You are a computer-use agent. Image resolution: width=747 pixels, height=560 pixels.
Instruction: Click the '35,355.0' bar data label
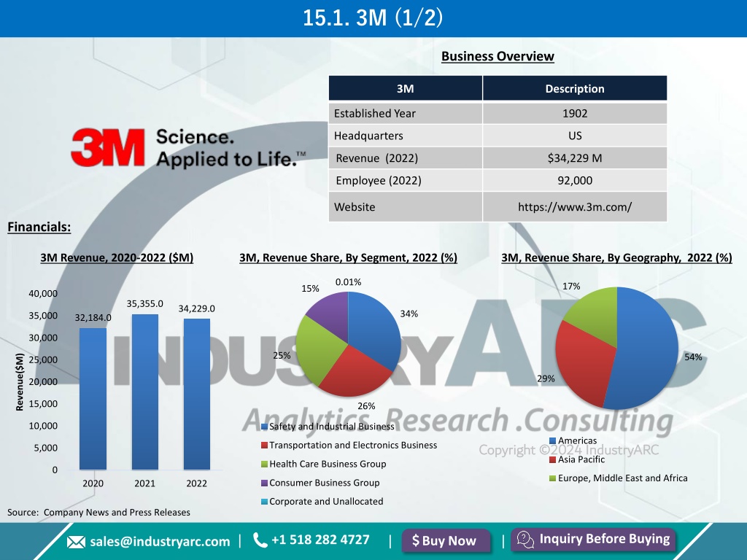[145, 304]
